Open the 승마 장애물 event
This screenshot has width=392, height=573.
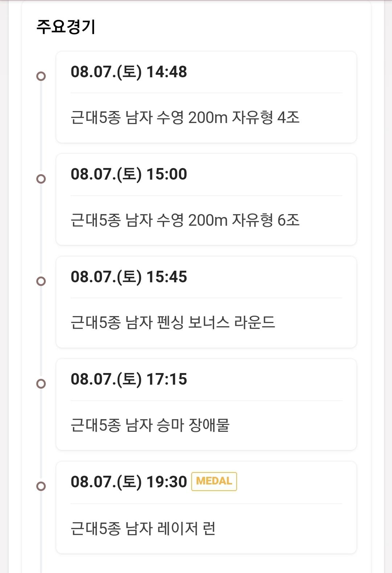tap(150, 425)
